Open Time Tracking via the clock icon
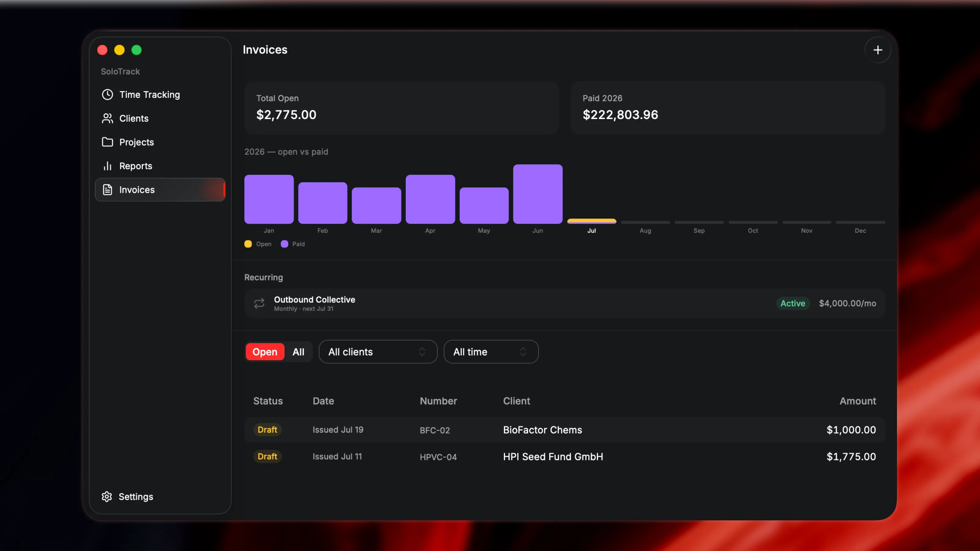The width and height of the screenshot is (980, 551). [x=107, y=95]
